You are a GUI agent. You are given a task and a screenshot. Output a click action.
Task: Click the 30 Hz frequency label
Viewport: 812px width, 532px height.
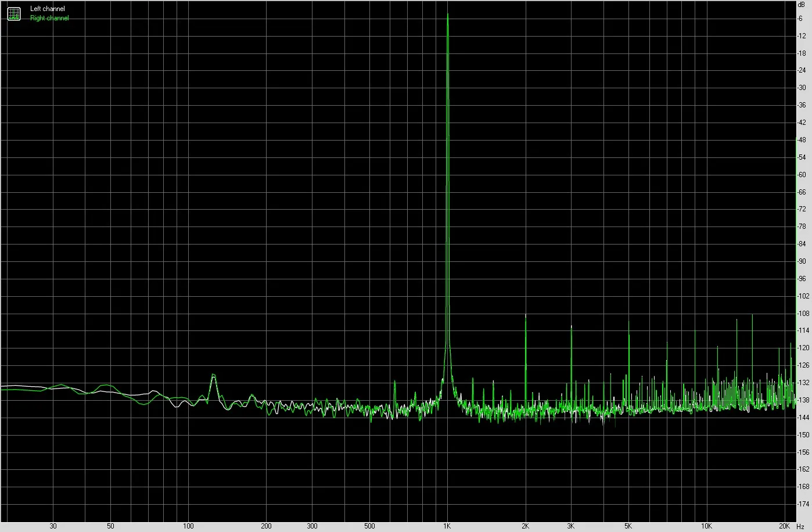coord(53,526)
